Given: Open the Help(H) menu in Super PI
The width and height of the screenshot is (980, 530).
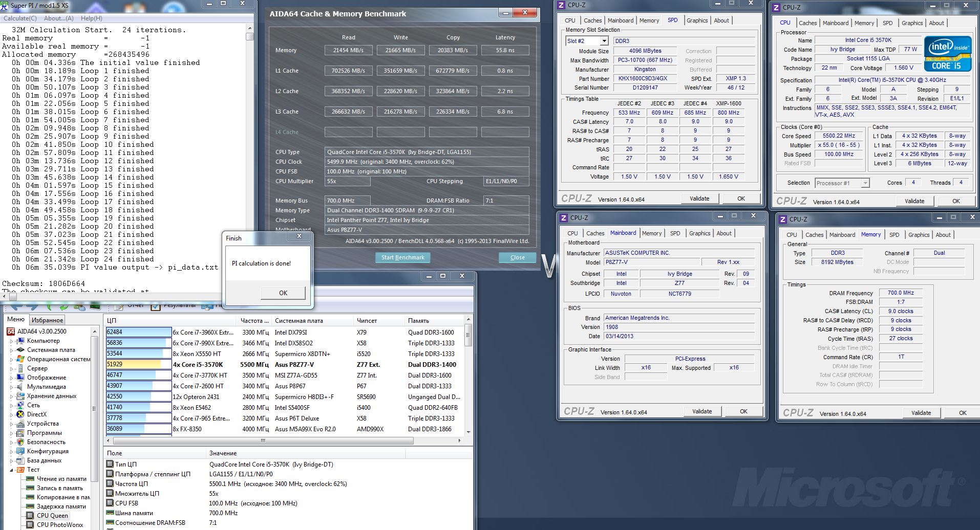Looking at the screenshot, I should 91,18.
